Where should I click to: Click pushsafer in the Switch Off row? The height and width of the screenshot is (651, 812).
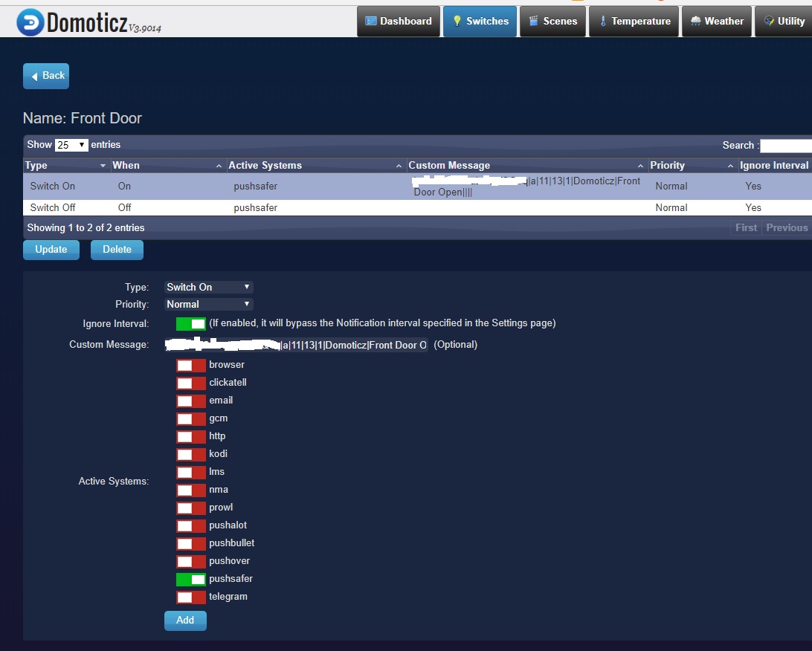click(x=255, y=207)
